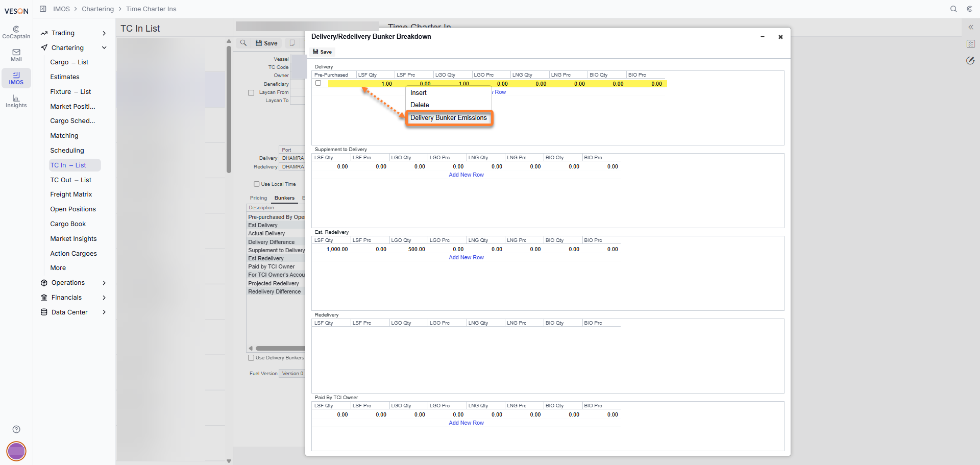Click the help question mark icon
This screenshot has width=980, height=465.
coord(16,429)
